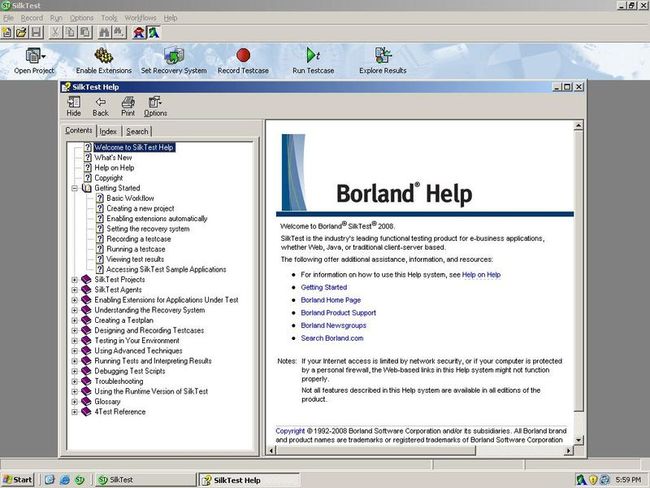Viewport: 650px width, 488px height.
Task: Open the Record menu
Action: [32, 18]
